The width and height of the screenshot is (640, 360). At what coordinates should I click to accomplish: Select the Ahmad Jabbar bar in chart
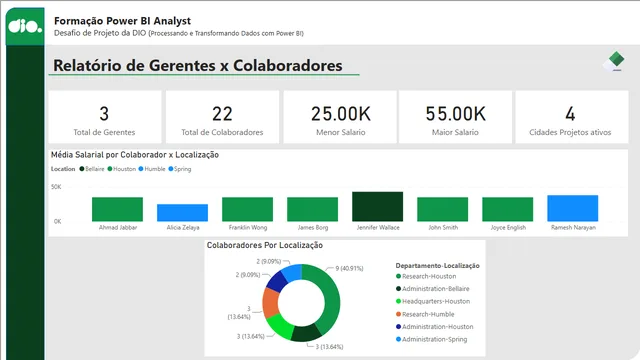(x=118, y=209)
